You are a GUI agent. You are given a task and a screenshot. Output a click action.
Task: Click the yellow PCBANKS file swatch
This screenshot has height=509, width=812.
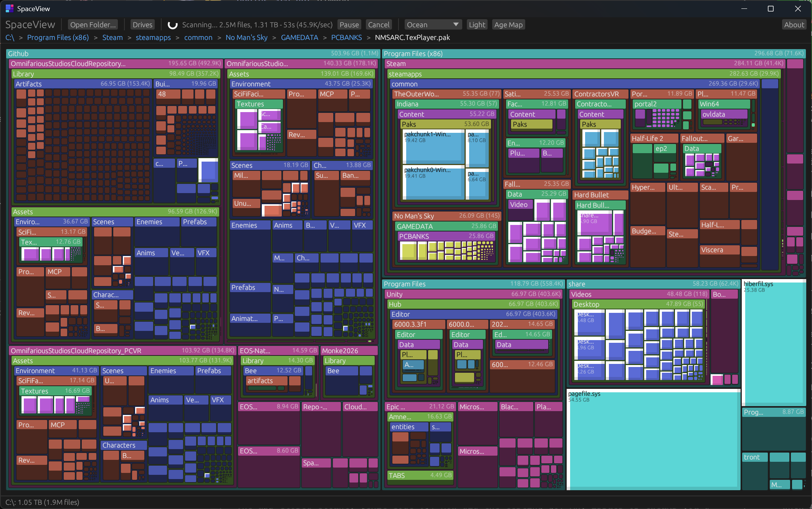[408, 251]
